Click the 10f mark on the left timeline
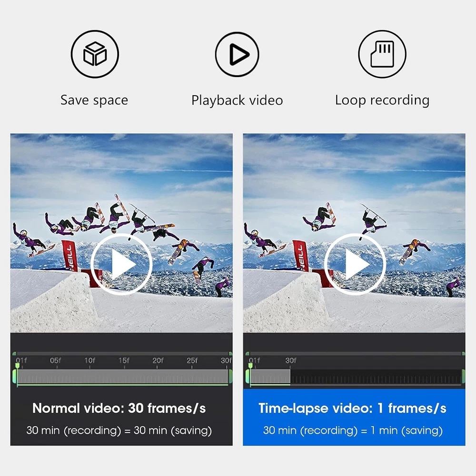This screenshot has width=476, height=476. pyautogui.click(x=89, y=361)
